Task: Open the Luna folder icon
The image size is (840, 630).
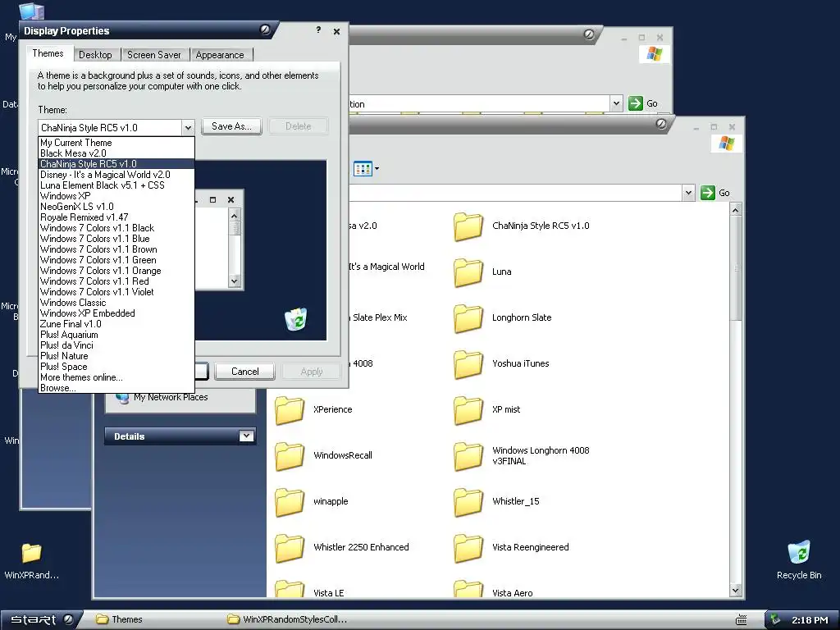Action: click(x=468, y=272)
